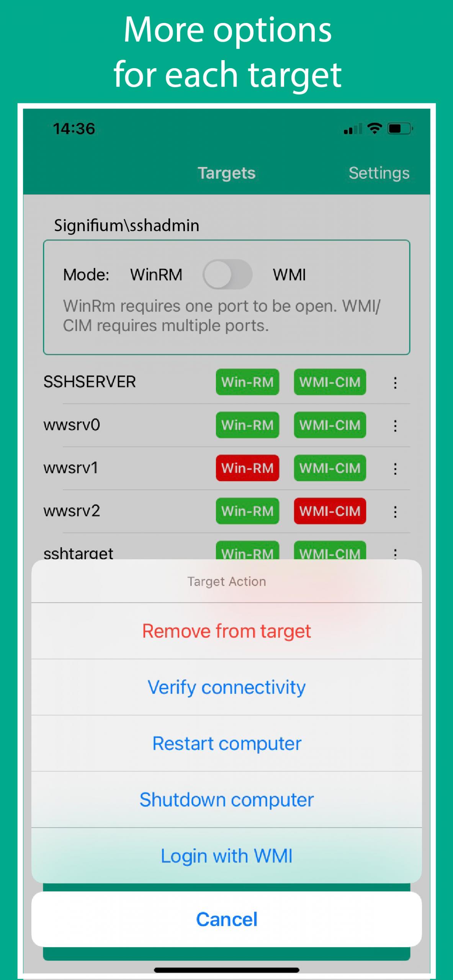Open three-dot menu for wwsrv2
The image size is (453, 980).
pos(395,511)
